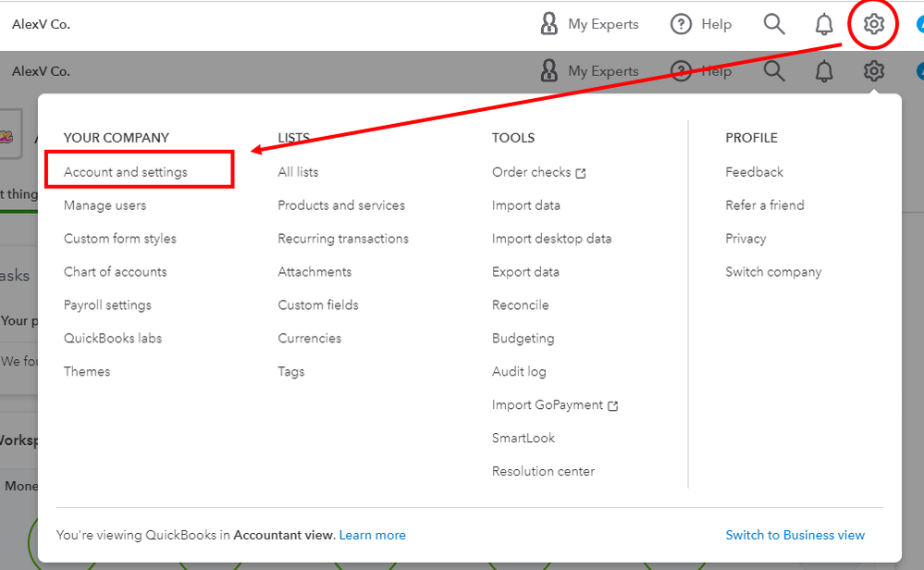924x570 pixels.
Task: Select Refer a friend
Action: click(x=765, y=205)
